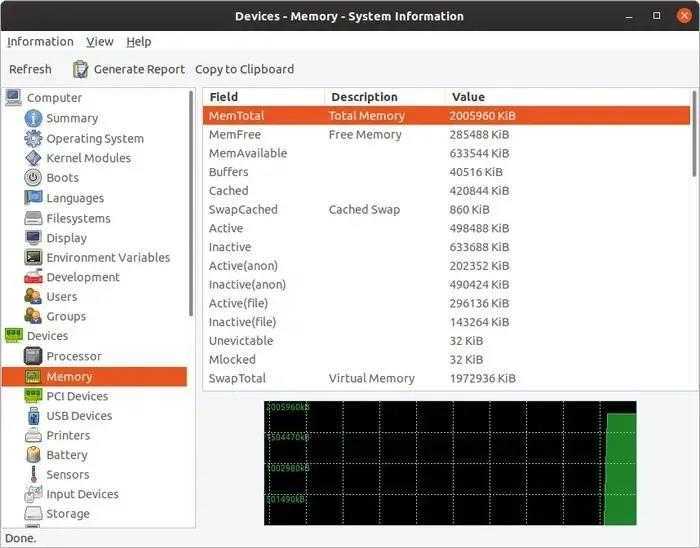Screen dimensions: 700x548
Task: Click the Devices category icon
Action: pos(13,336)
